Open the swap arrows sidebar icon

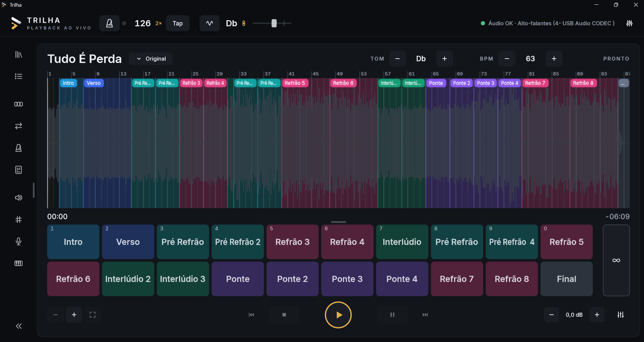(x=19, y=126)
